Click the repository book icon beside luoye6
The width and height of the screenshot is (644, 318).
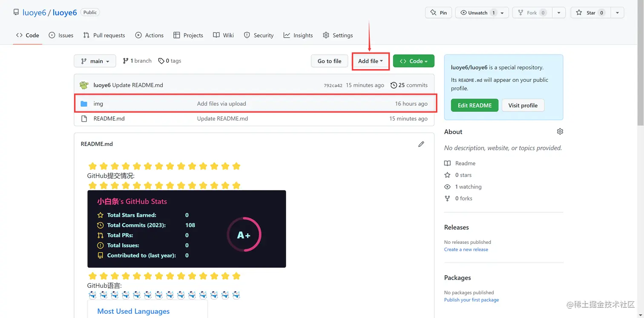coord(16,13)
